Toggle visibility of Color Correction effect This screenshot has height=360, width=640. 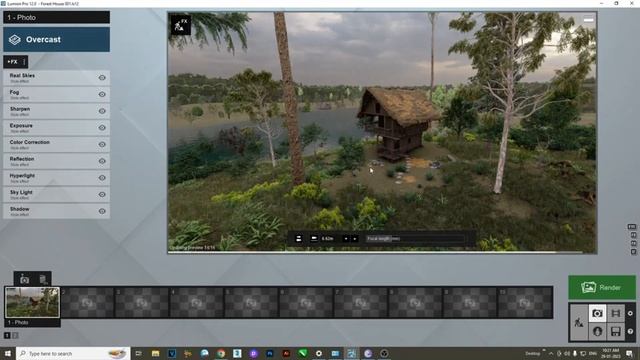pyautogui.click(x=102, y=144)
